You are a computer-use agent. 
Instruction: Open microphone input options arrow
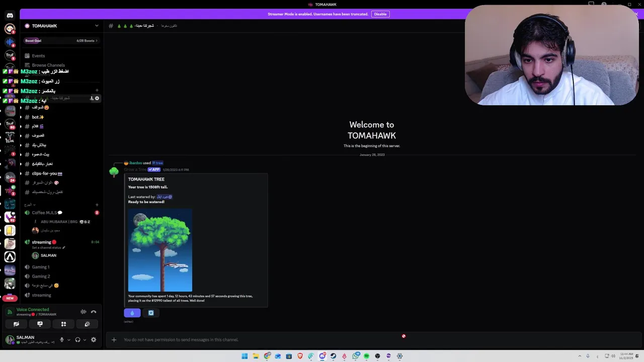pyautogui.click(x=69, y=340)
